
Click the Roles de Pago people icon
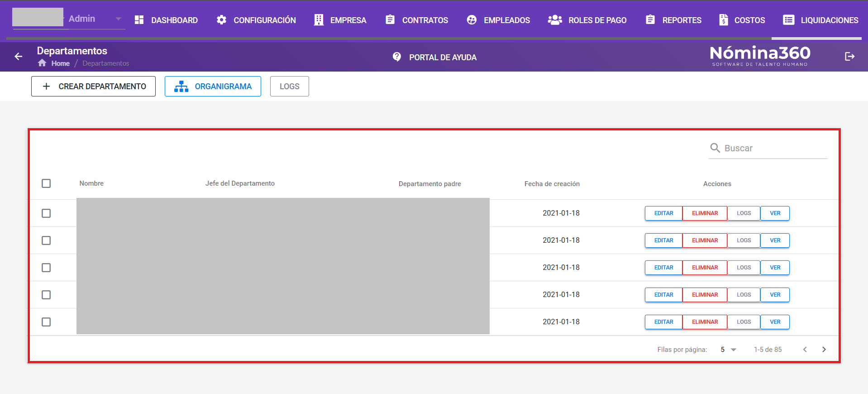tap(555, 20)
